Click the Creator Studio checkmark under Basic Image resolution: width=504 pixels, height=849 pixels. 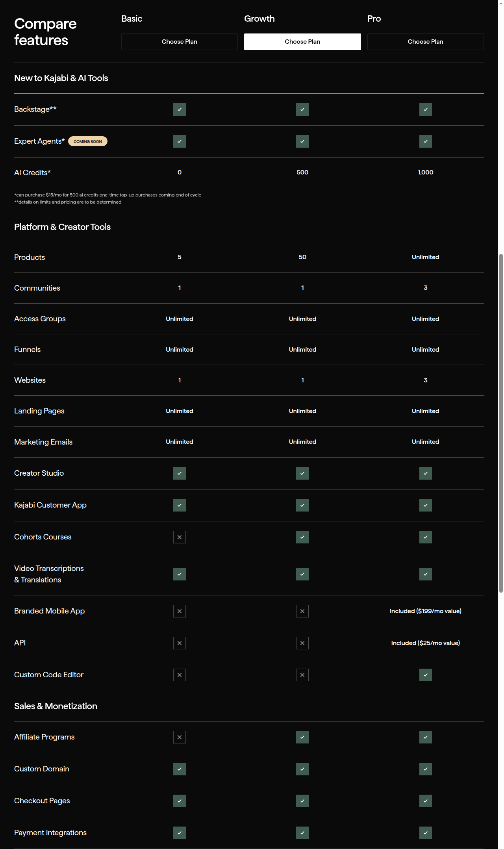click(x=180, y=473)
